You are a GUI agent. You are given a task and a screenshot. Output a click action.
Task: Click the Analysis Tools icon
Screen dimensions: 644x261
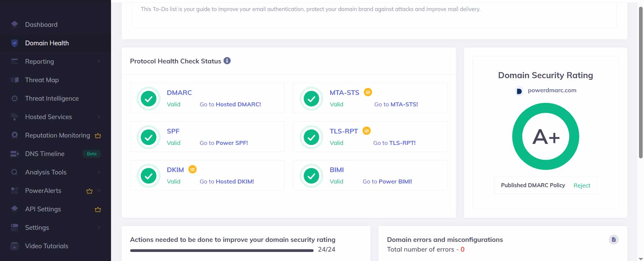pyautogui.click(x=14, y=172)
